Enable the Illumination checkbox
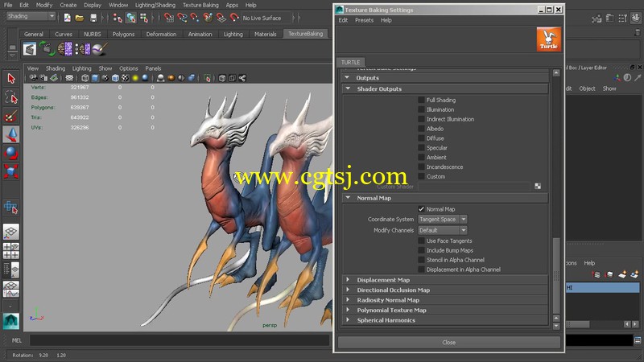Screen dimensions: 644x362 pyautogui.click(x=421, y=109)
